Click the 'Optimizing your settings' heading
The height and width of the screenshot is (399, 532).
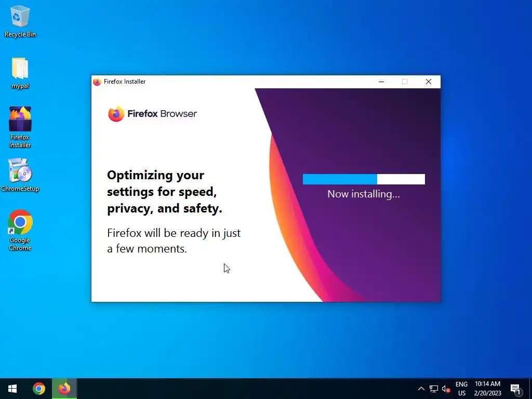coord(165,192)
